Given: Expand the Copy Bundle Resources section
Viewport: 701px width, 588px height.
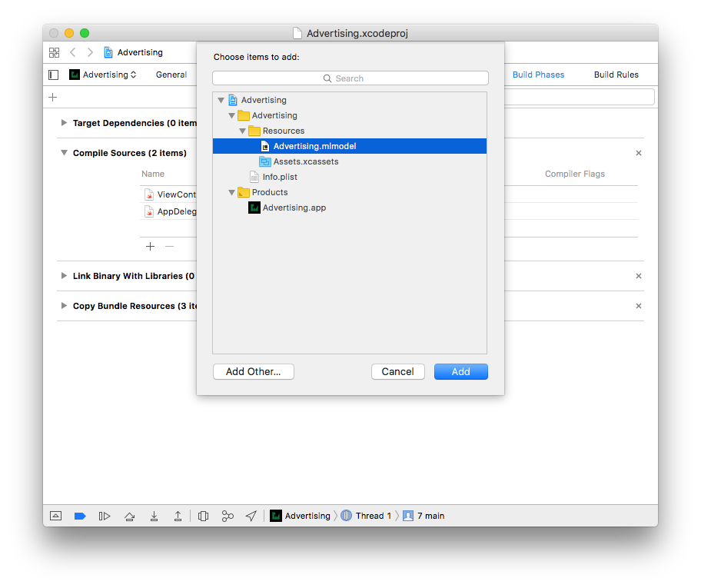Looking at the screenshot, I should point(64,306).
